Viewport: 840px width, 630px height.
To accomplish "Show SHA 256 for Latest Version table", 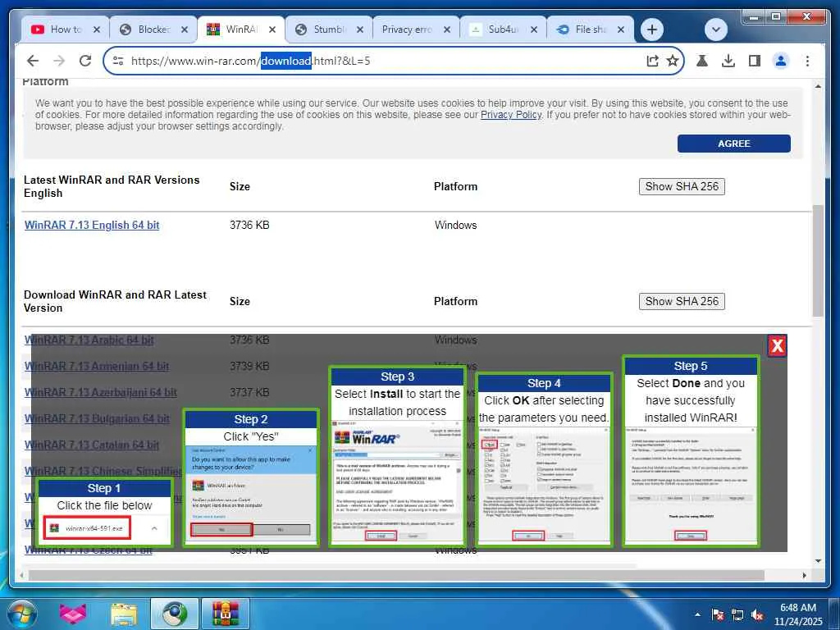I will 682,301.
